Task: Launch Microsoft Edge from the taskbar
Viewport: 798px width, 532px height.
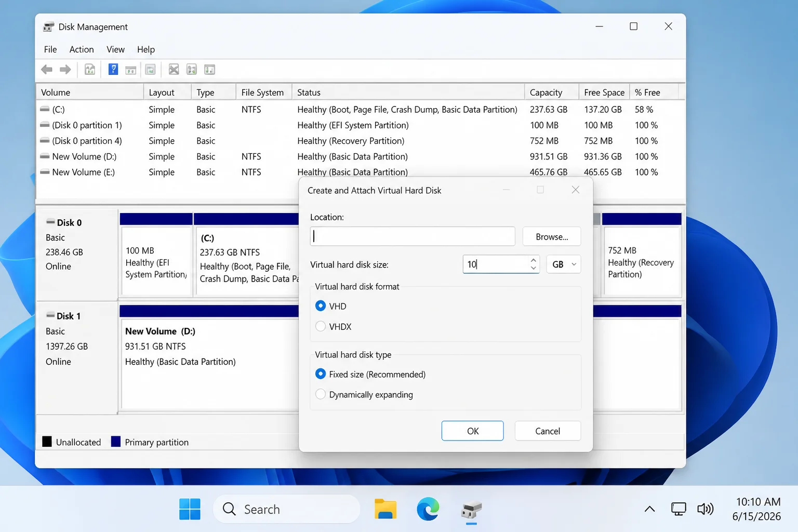Action: tap(428, 509)
